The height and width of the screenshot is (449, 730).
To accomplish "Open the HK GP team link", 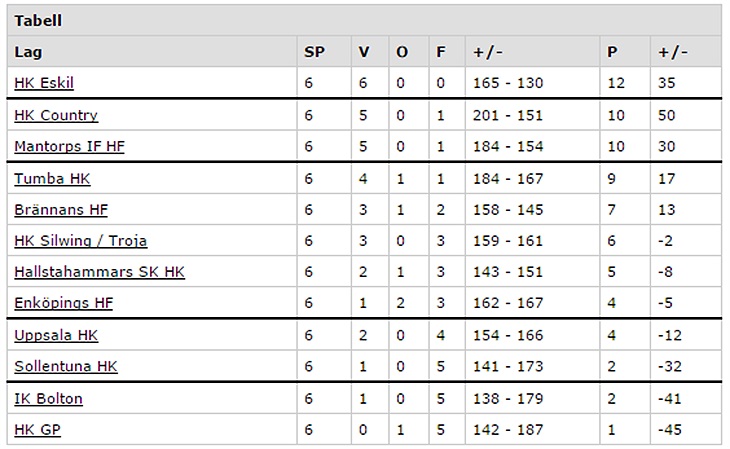I will [39, 429].
